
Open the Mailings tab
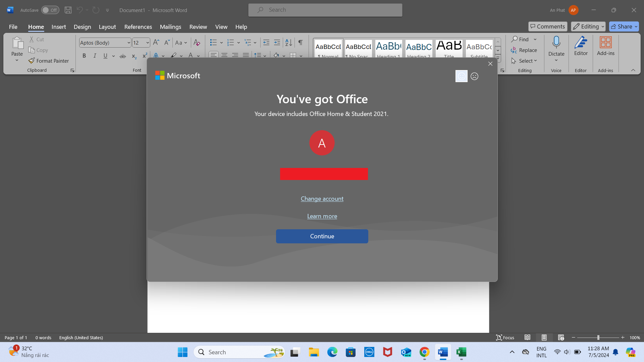(x=170, y=26)
